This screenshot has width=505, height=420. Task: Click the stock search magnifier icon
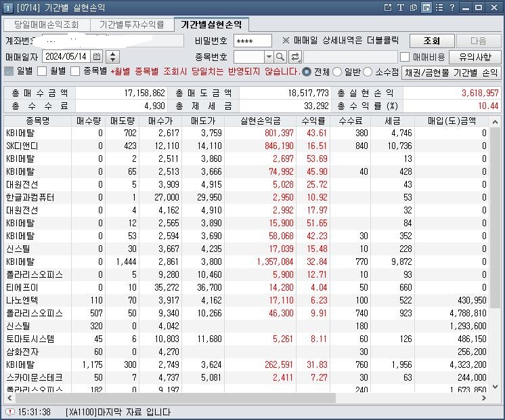[282, 57]
